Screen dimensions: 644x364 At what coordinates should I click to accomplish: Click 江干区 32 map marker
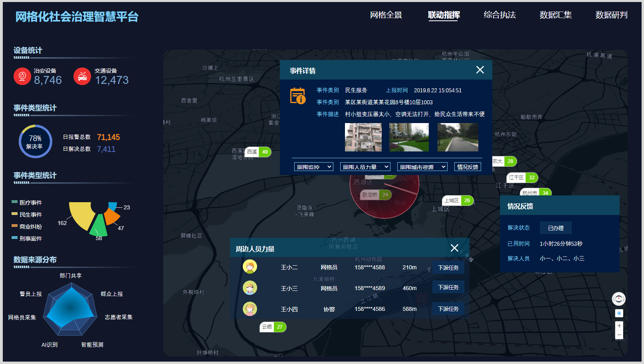click(x=522, y=177)
